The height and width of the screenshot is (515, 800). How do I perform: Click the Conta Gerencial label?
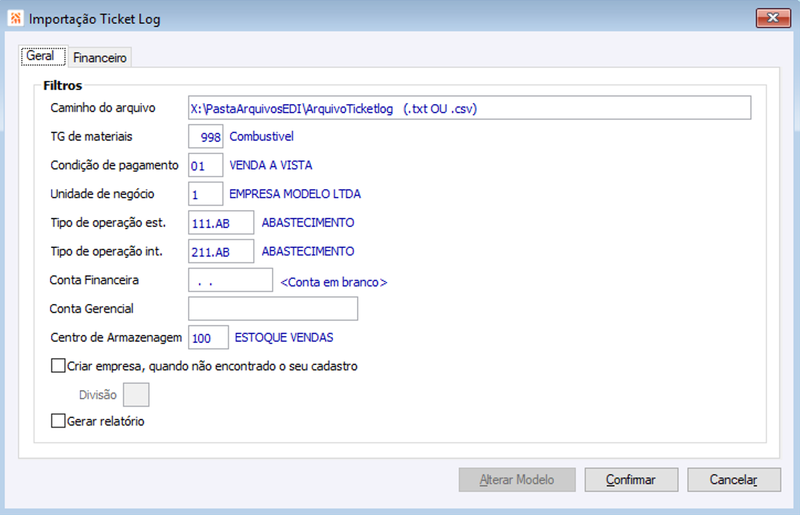click(91, 308)
